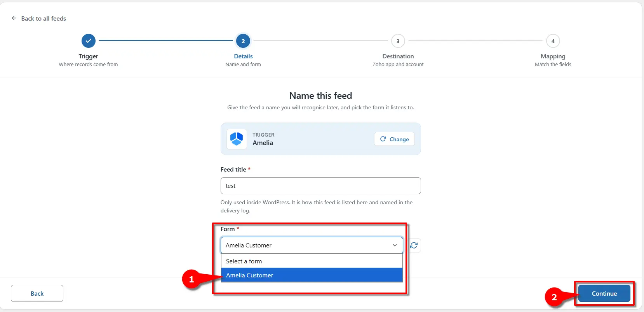Image resolution: width=644 pixels, height=312 pixels.
Task: Click the 'Zoho app and account' subtitle
Action: point(398,65)
